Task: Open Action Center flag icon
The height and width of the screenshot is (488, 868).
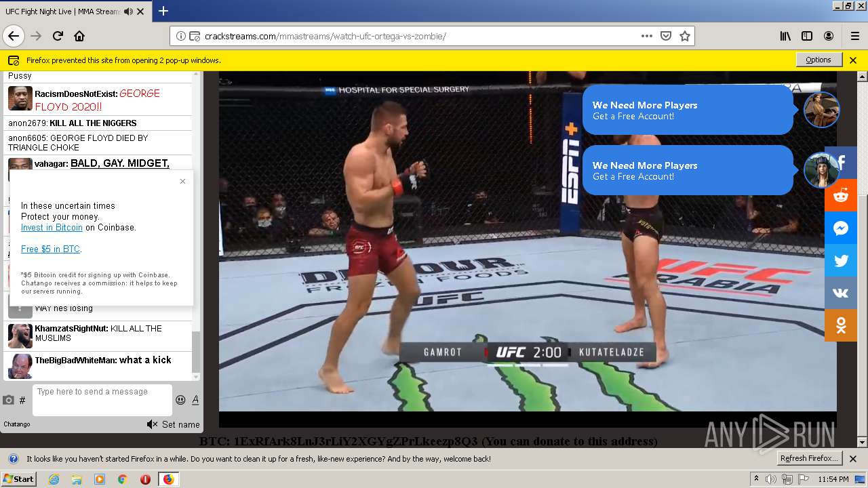Action: click(x=804, y=479)
